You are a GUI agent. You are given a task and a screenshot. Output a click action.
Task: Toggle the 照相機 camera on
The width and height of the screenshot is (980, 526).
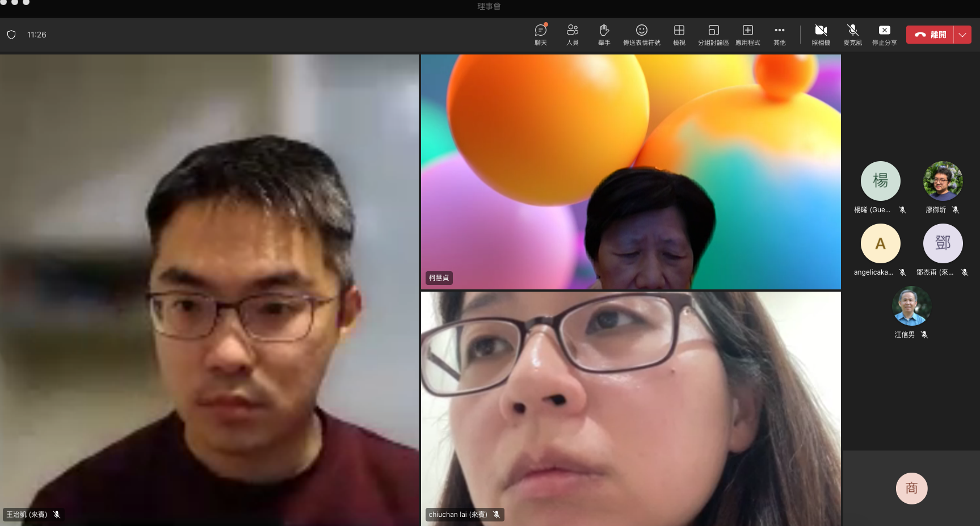click(x=821, y=35)
